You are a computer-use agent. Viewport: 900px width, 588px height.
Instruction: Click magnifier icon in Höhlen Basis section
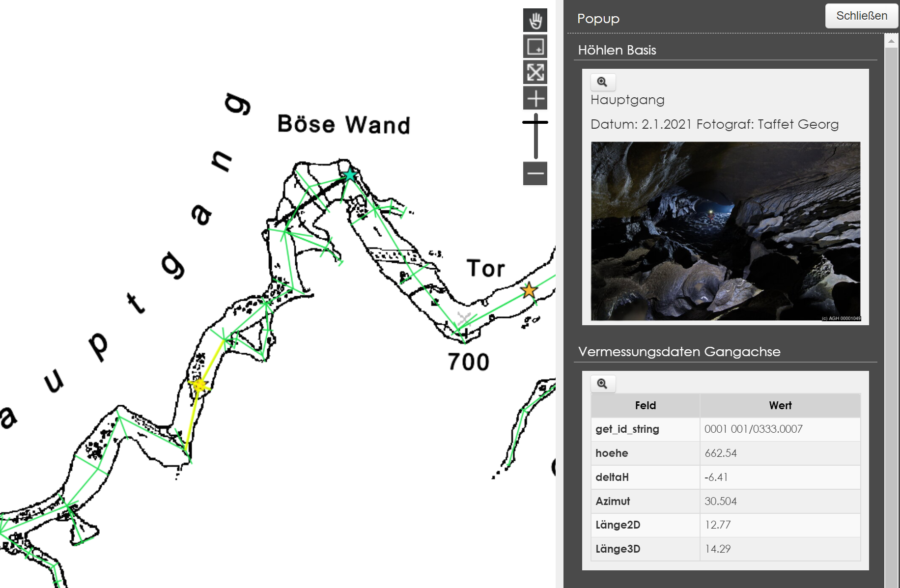pos(602,82)
